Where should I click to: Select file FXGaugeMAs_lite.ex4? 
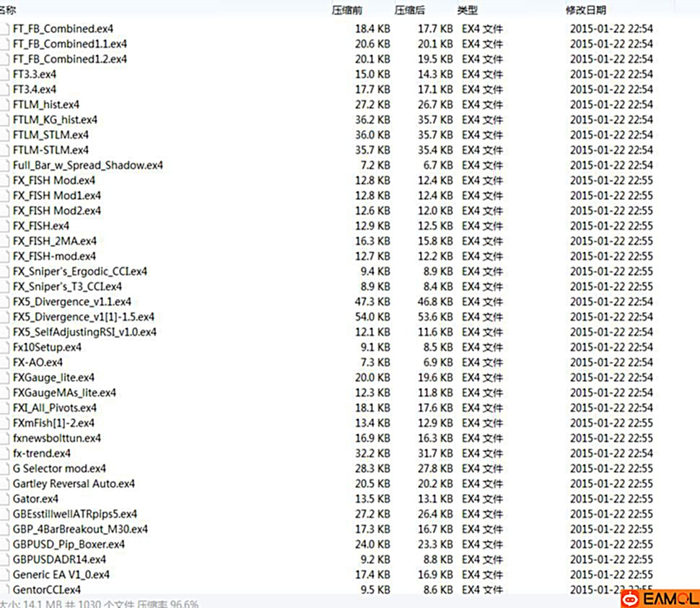(x=64, y=394)
